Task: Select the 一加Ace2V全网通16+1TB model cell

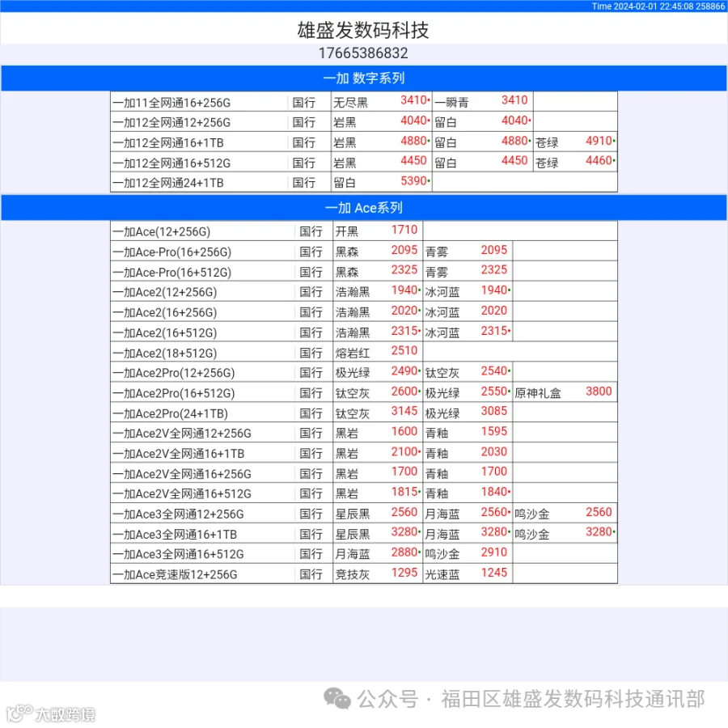Action: point(203,454)
